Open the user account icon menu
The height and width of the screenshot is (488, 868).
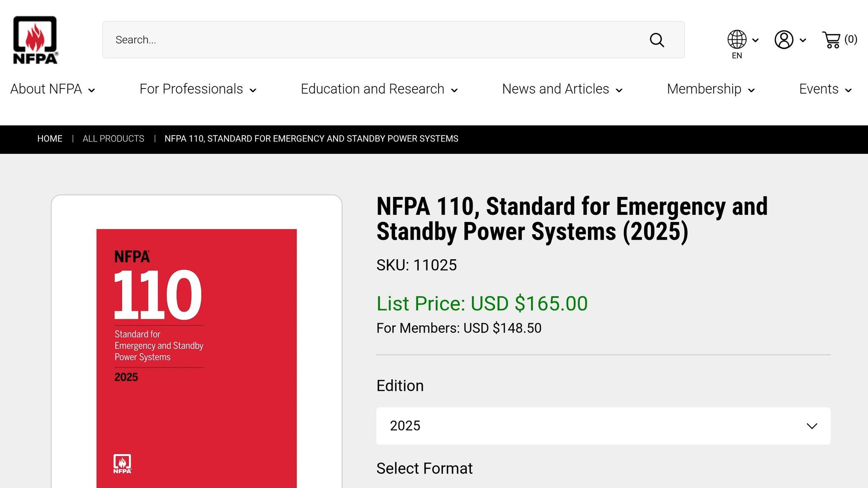(784, 39)
